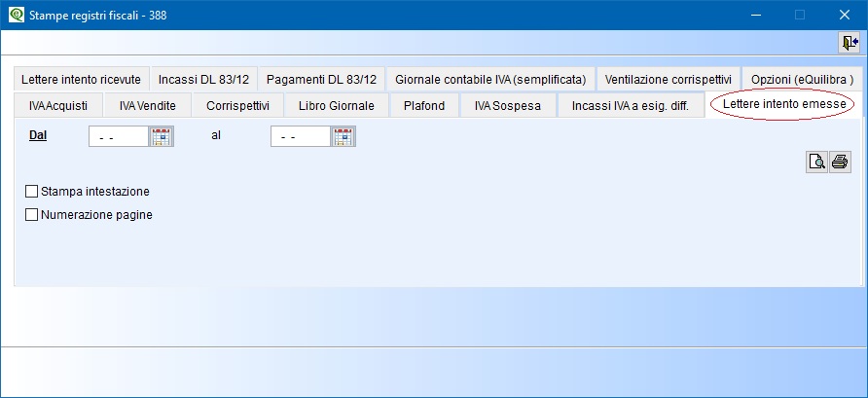Open Opzioni (eQuilibra) tab

(802, 79)
